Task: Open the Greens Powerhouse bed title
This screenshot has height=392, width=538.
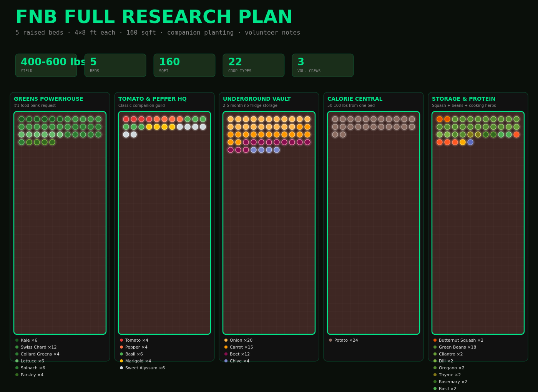Action: 48,99
